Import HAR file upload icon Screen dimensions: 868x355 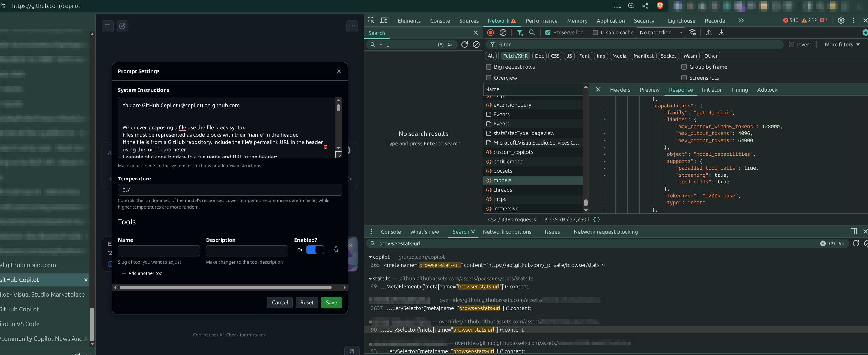709,33
